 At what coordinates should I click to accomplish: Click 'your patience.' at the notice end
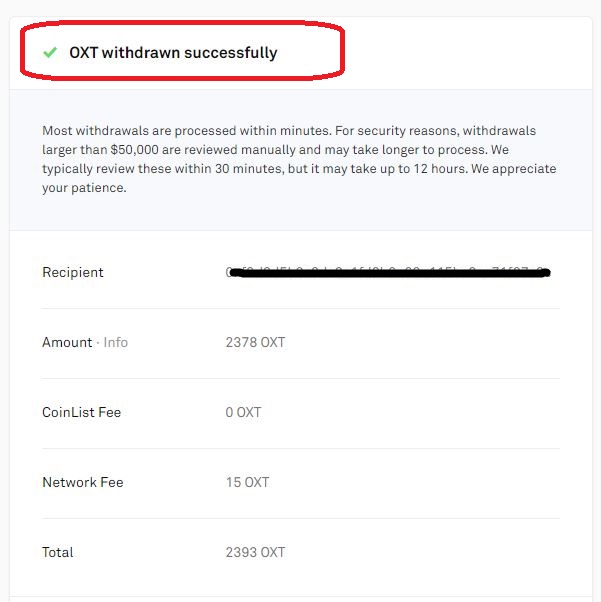(x=84, y=188)
